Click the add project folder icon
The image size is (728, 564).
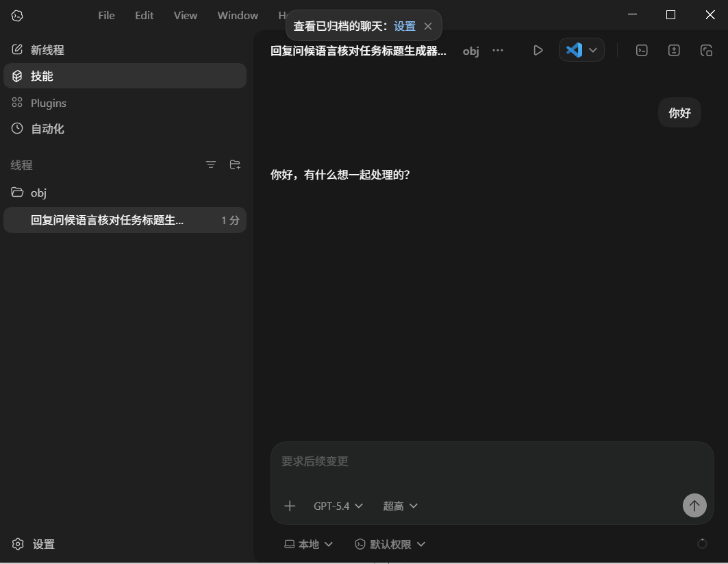pos(235,164)
